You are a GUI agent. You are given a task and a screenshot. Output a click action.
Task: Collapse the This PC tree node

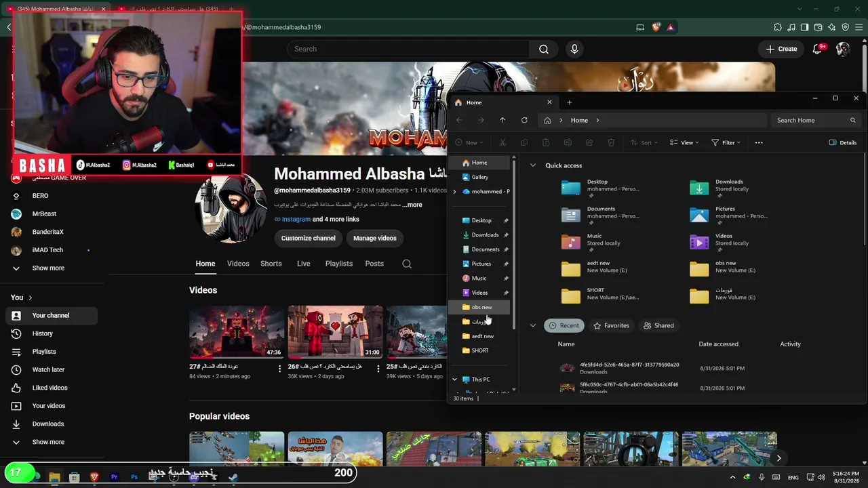tap(454, 380)
